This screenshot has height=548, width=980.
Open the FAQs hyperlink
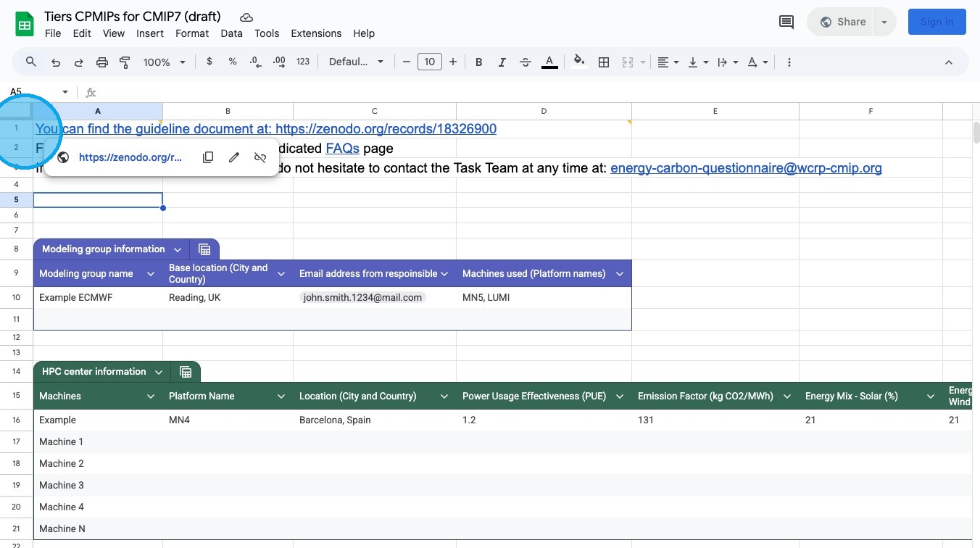pyautogui.click(x=342, y=149)
